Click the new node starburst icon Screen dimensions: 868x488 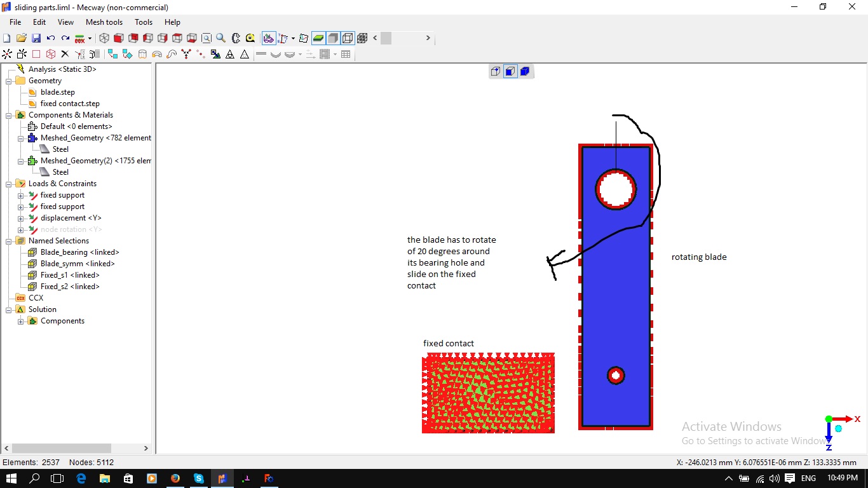click(x=7, y=55)
